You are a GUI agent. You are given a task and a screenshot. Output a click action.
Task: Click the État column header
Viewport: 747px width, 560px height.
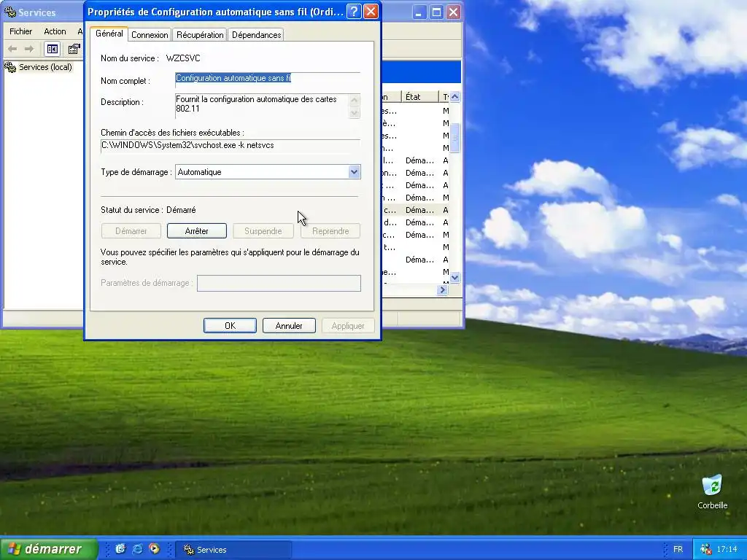point(419,97)
